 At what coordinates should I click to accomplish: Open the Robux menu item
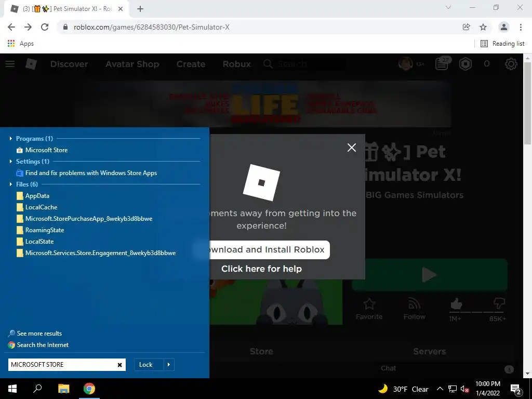(237, 64)
